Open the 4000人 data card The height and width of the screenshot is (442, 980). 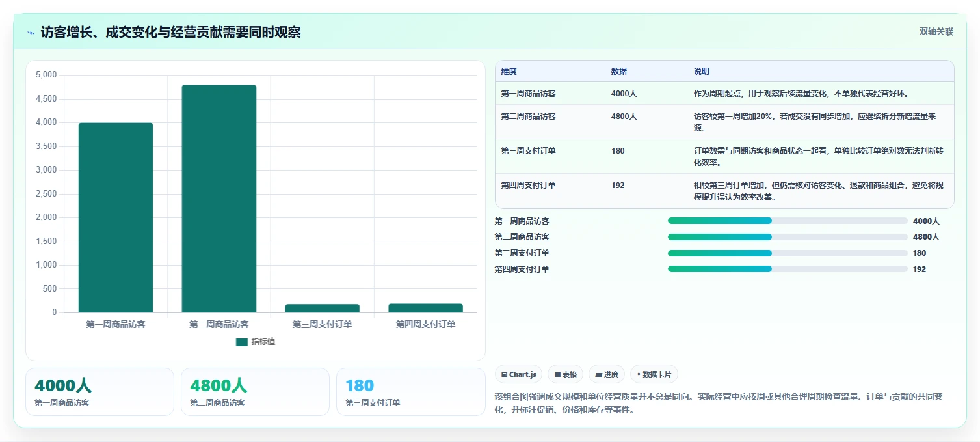click(99, 392)
